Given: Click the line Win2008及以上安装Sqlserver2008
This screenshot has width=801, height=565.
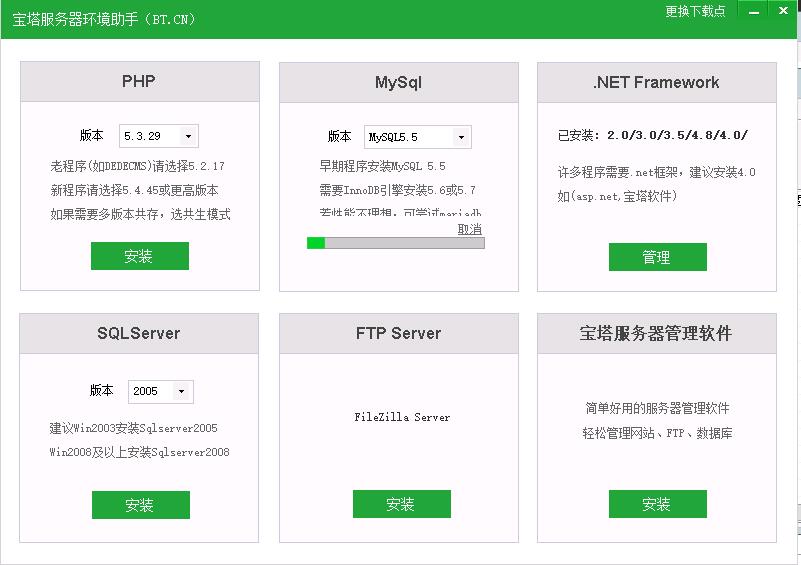Looking at the screenshot, I should [139, 452].
